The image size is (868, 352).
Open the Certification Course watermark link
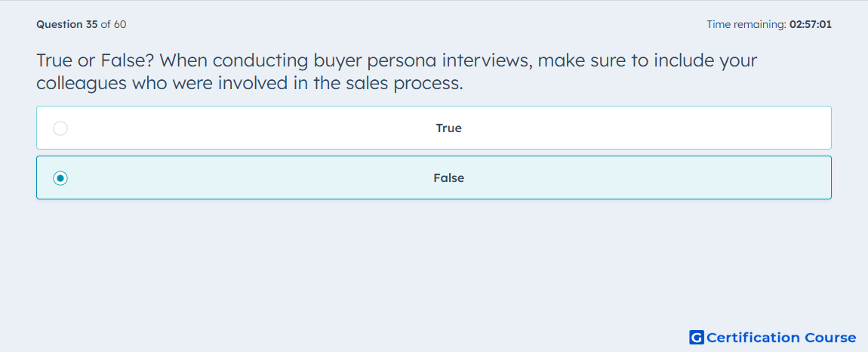[x=773, y=337]
